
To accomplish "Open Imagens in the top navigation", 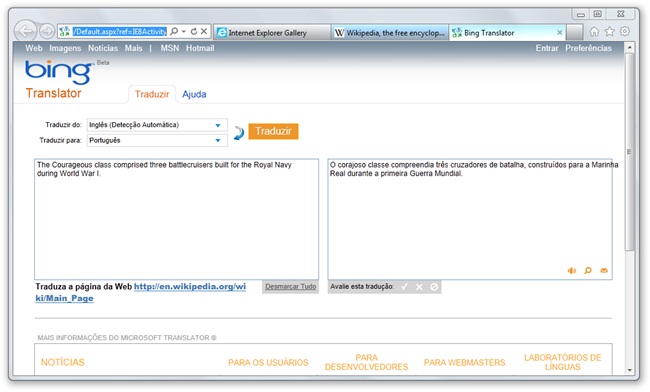I will 65,48.
